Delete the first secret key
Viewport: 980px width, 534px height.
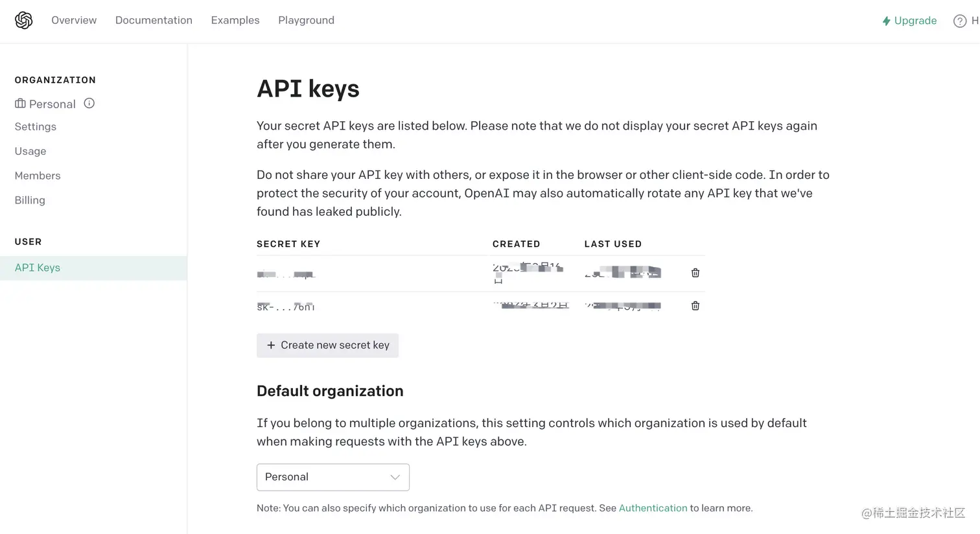click(695, 273)
